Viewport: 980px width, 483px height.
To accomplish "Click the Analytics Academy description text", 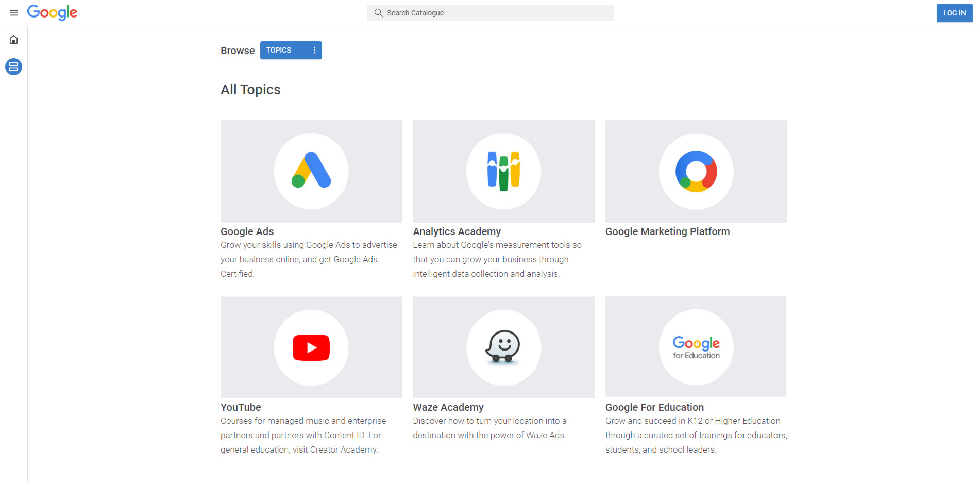I will tap(497, 259).
